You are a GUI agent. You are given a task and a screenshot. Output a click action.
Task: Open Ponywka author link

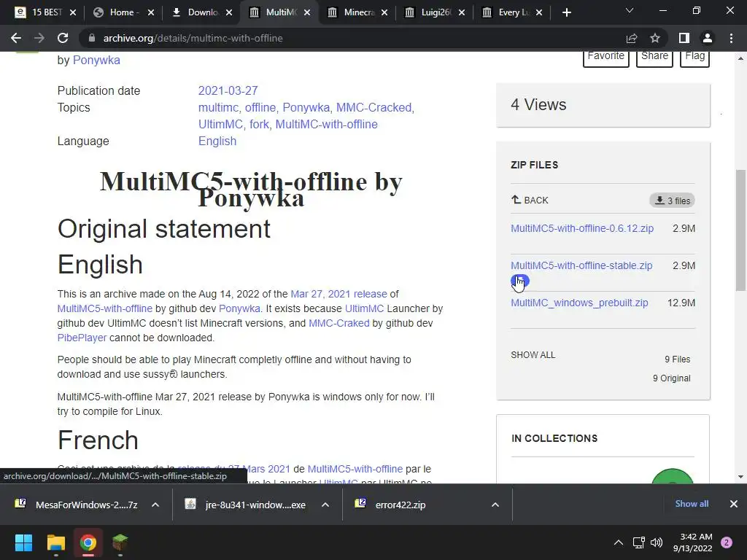pos(96,60)
